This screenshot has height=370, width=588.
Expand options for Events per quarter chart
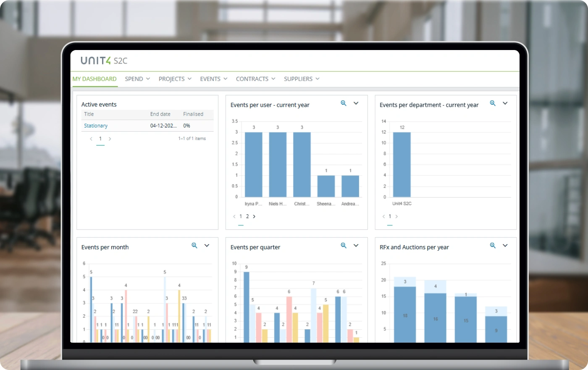click(x=356, y=246)
